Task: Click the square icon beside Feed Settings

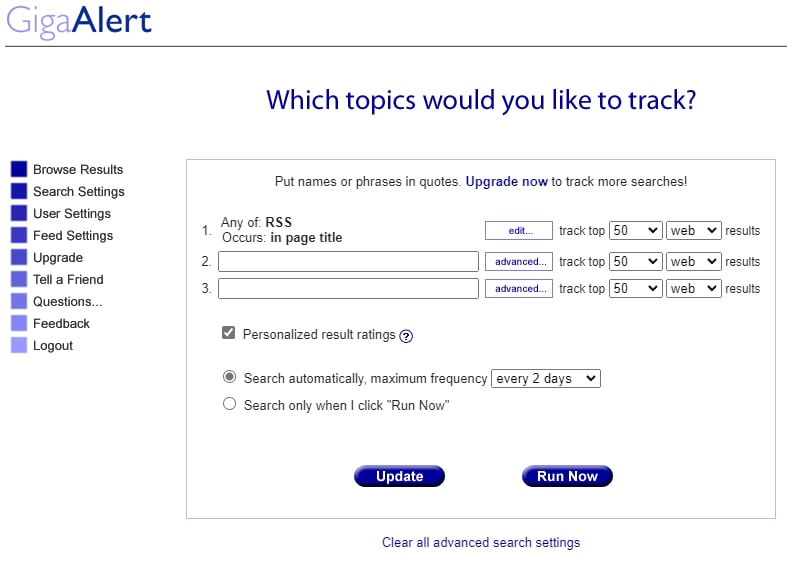Action: (19, 235)
